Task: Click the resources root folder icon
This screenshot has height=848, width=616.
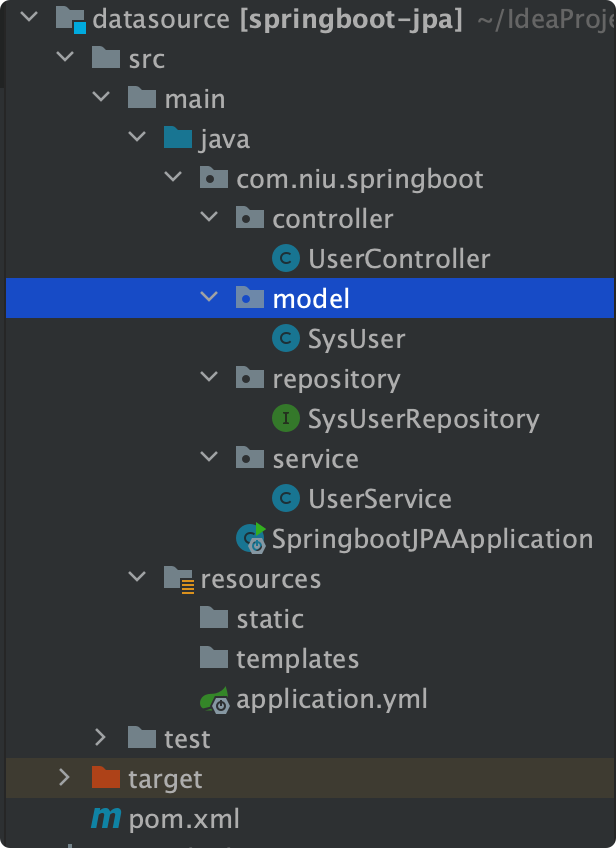Action: [178, 579]
